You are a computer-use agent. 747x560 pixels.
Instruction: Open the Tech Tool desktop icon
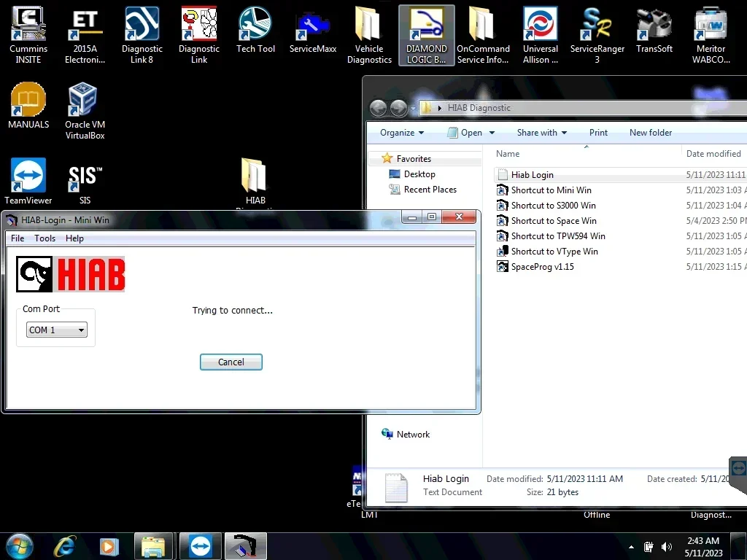click(255, 30)
